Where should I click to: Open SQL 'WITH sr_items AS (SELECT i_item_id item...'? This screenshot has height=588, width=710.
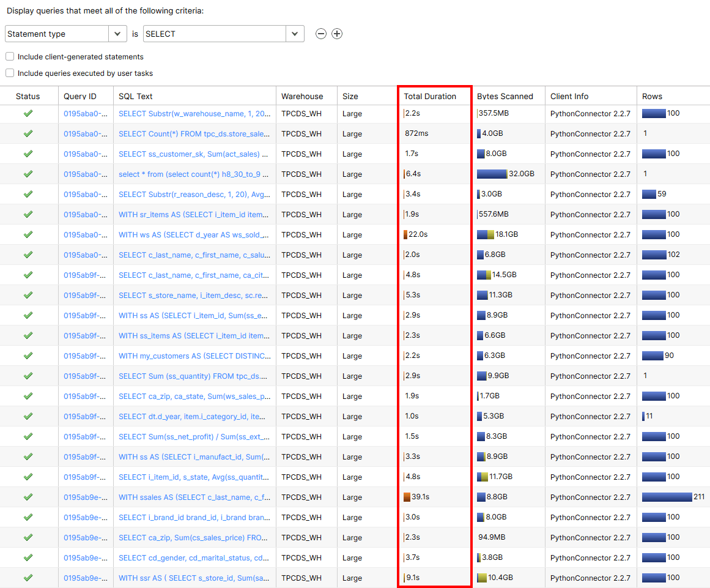point(194,215)
